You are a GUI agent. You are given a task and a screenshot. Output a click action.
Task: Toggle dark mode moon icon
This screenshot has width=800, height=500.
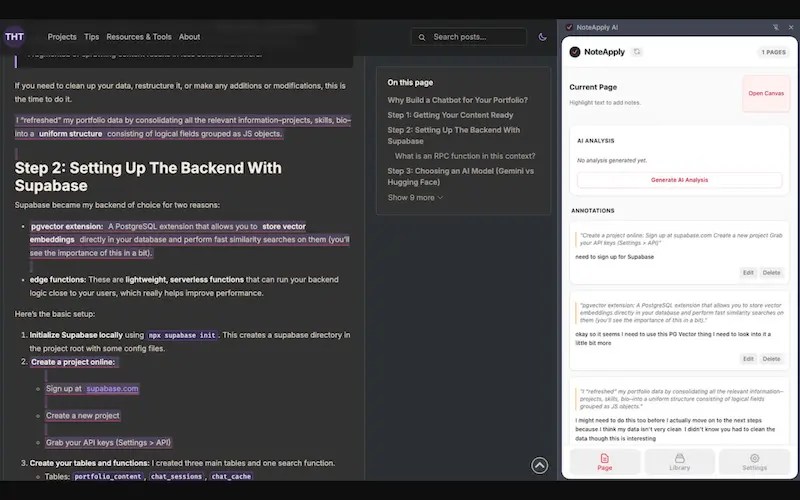coord(542,37)
